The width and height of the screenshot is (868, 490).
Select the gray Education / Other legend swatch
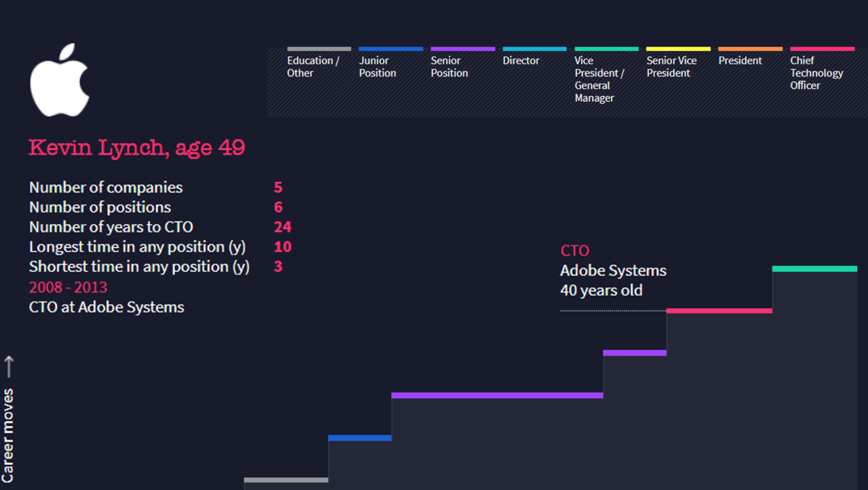(319, 49)
